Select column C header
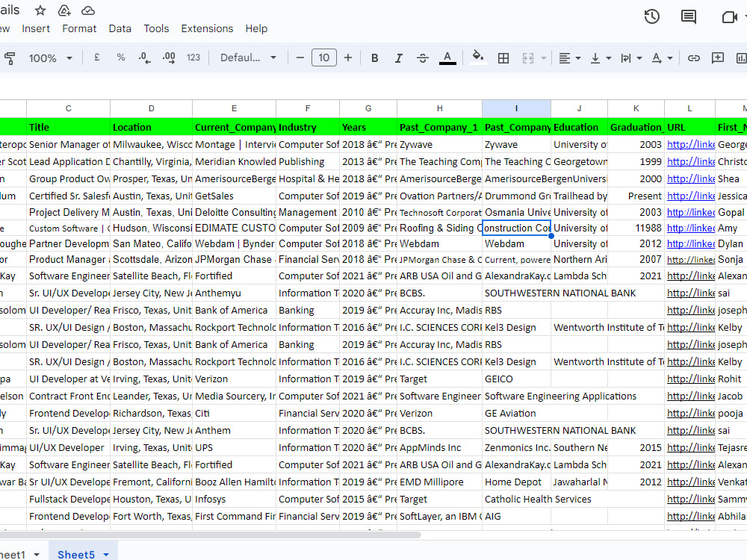 coord(69,108)
